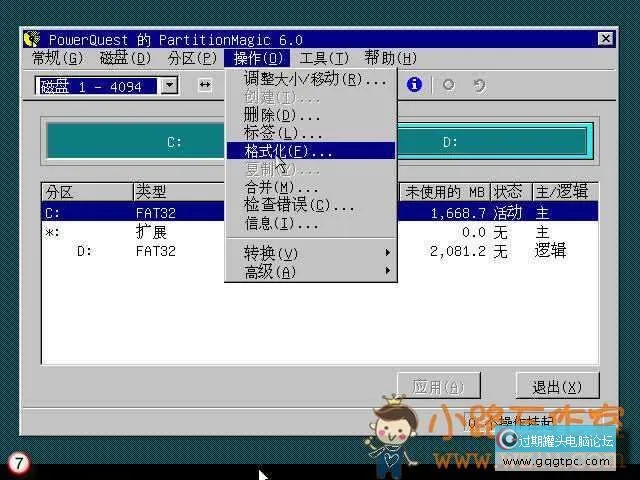Viewport: 640px width, 480px height.
Task: Click the 未使用的 MB column header
Action: [x=444, y=191]
